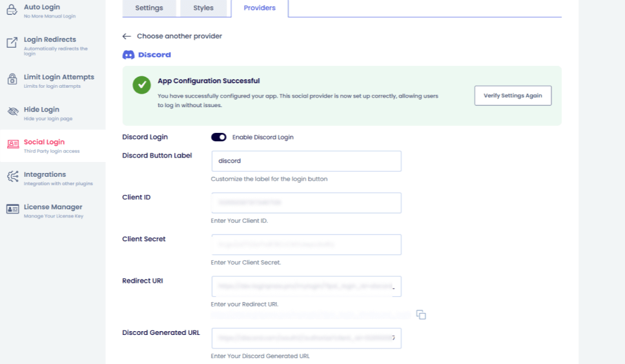This screenshot has height=364, width=625.
Task: Click the 'Discord Generated URL' field label
Action: (161, 333)
